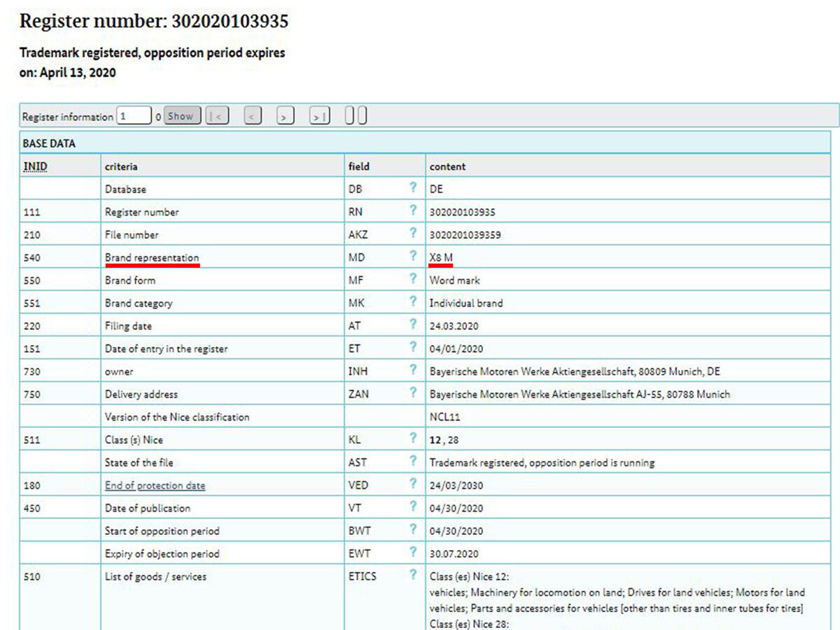Viewport: 840px width, 630px height.
Task: Go to next register record
Action: click(x=284, y=116)
